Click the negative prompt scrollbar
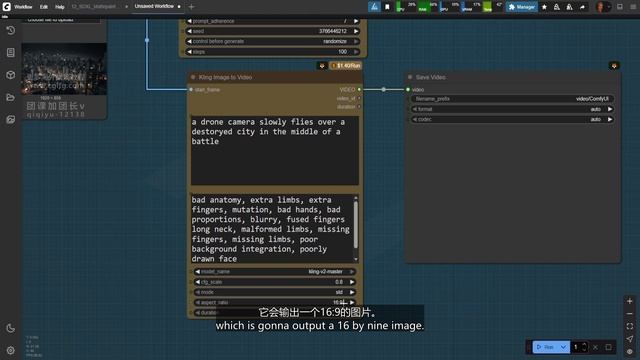Image resolution: width=640 pixels, height=360 pixels. tap(356, 225)
